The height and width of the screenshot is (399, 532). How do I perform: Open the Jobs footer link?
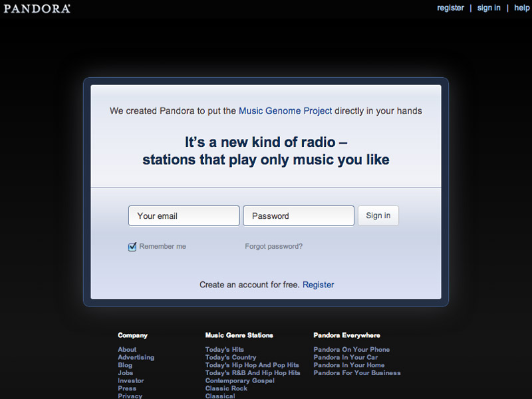pyautogui.click(x=125, y=373)
